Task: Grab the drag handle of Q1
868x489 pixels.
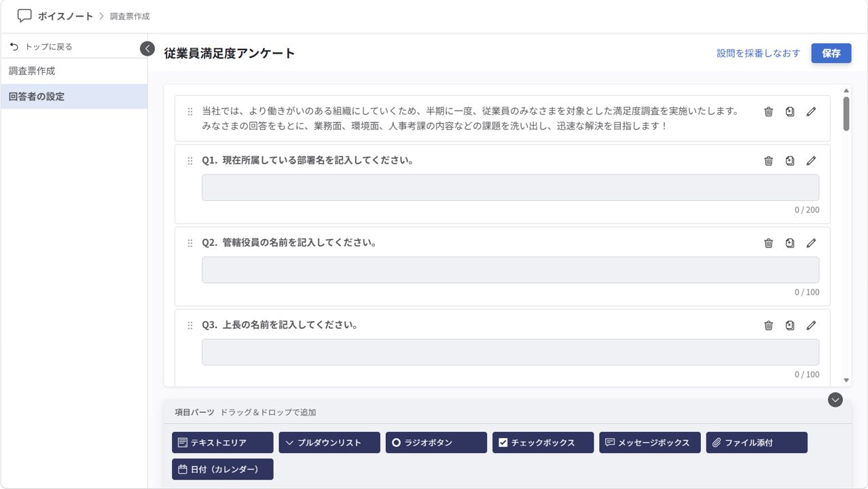Action: (x=190, y=161)
